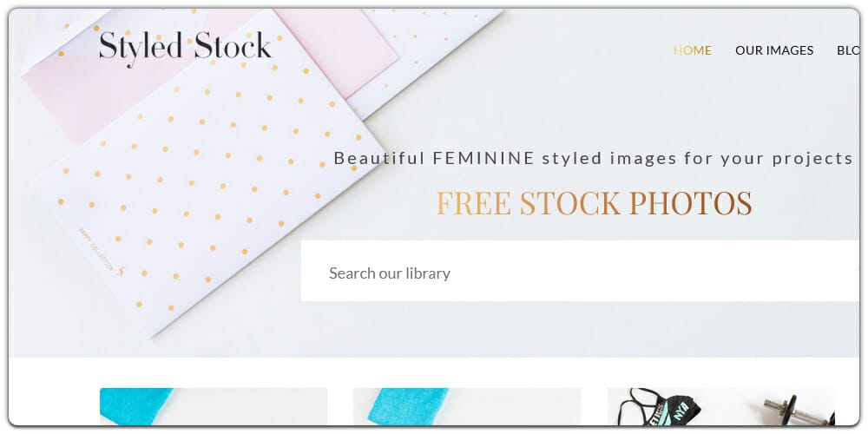This screenshot has height=434, width=868.
Task: Select the Beautiful FEMININE styled images tagline
Action: tap(594, 158)
